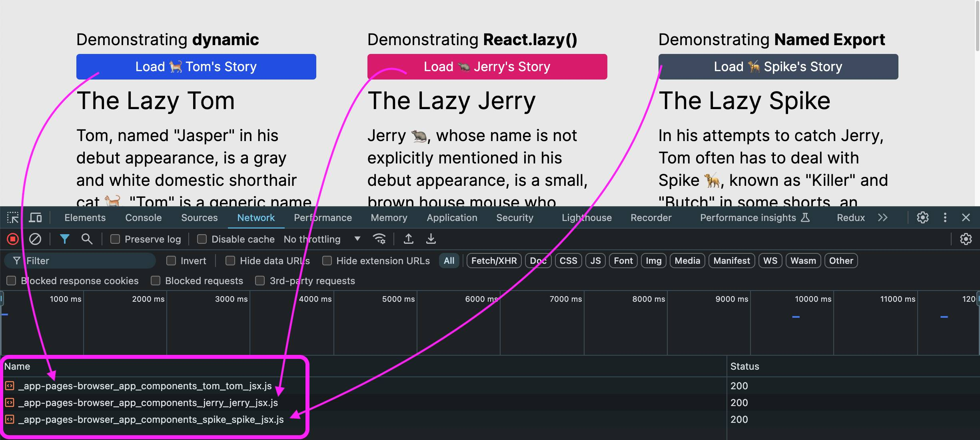Switch to the Elements tab
Image resolution: width=980 pixels, height=440 pixels.
pos(85,218)
